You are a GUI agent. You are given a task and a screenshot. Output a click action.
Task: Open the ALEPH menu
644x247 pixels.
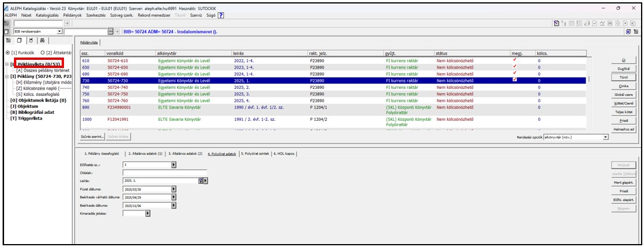coord(10,15)
